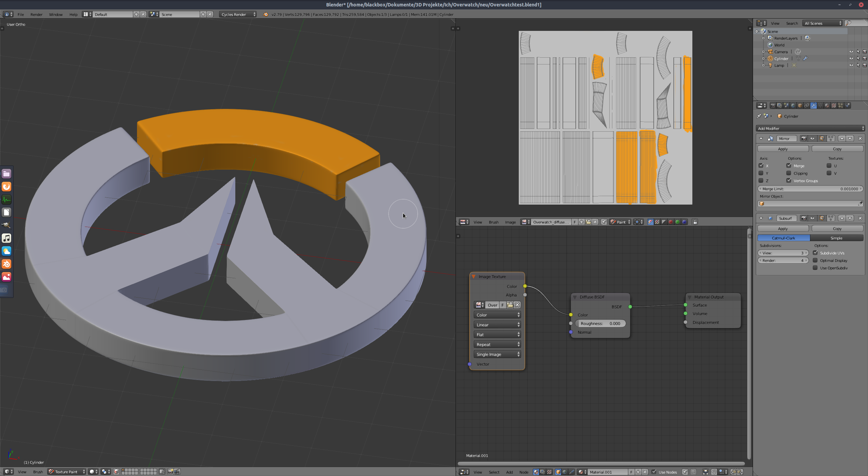
Task: Open the Cycles Render engine dropdown
Action: pos(238,14)
